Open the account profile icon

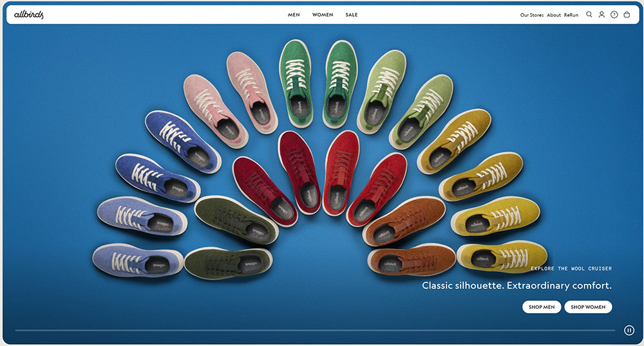click(601, 14)
